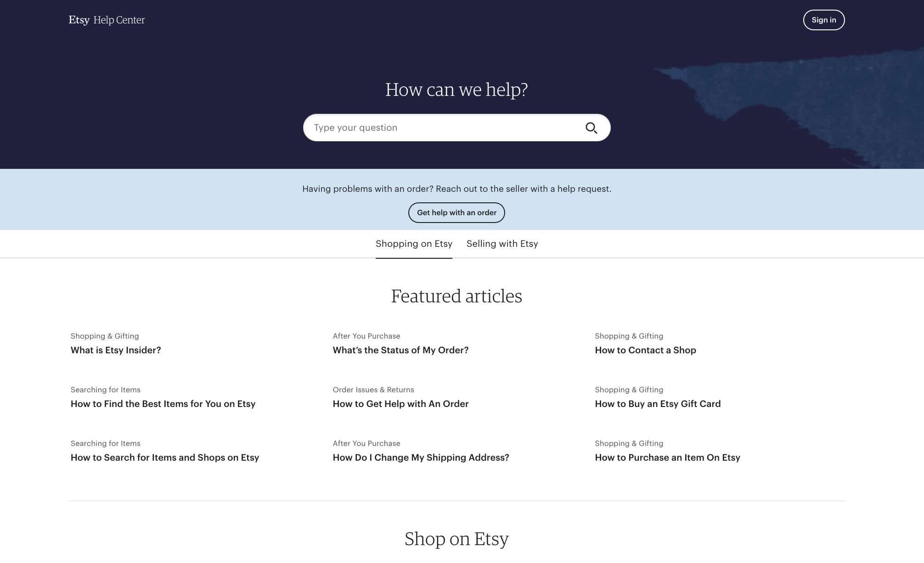Open How to Get Help with An Order

click(x=400, y=404)
